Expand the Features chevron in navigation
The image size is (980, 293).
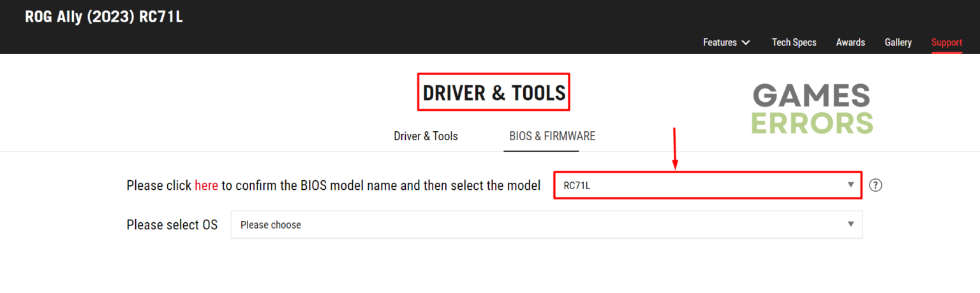tap(745, 43)
